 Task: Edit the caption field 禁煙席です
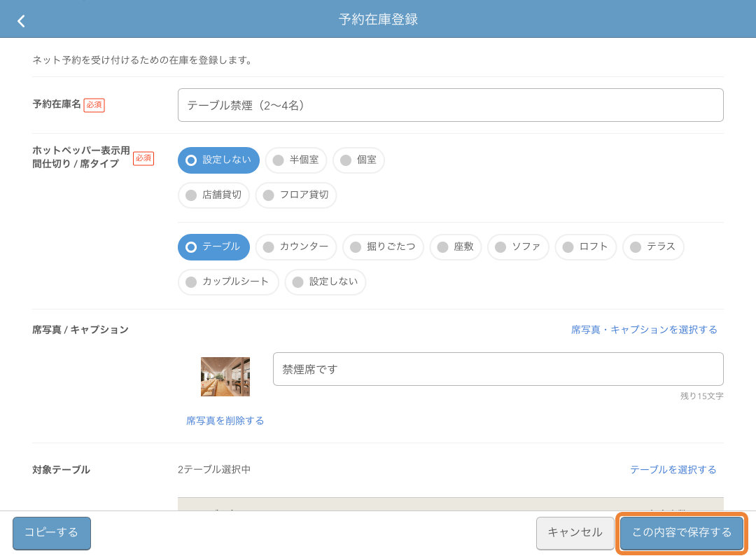pos(498,369)
